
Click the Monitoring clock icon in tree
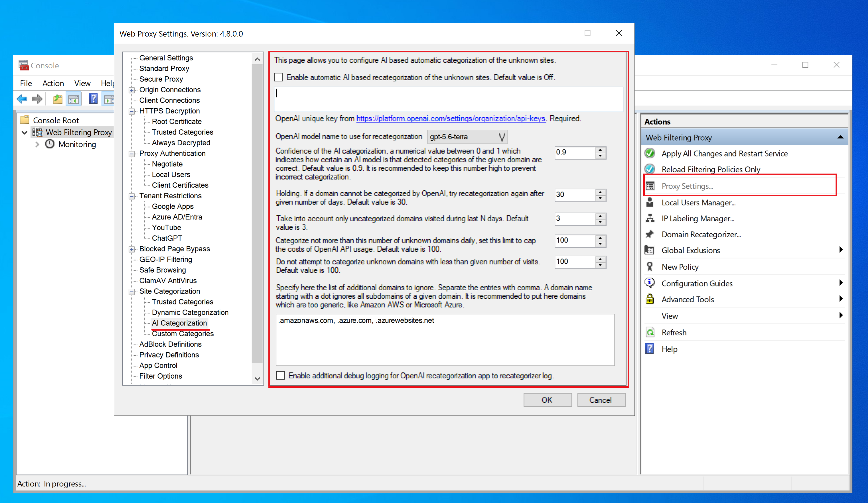[50, 144]
